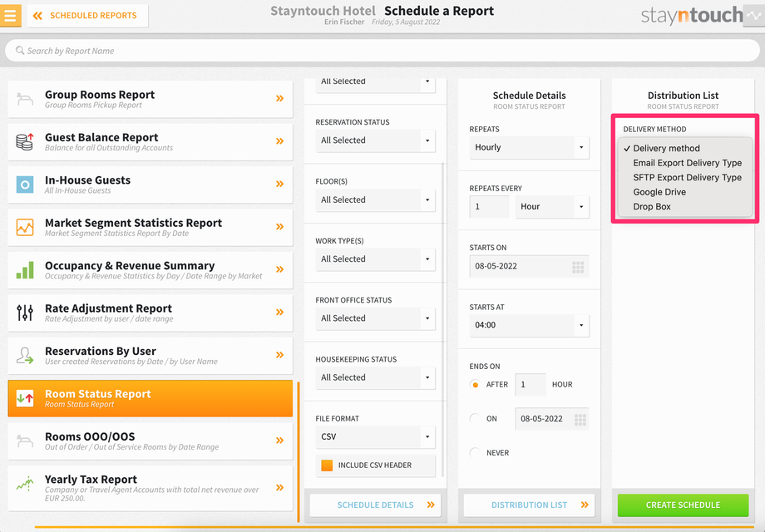765x532 pixels.
Task: Choose SFTP Export Delivery Type option
Action: coord(685,178)
